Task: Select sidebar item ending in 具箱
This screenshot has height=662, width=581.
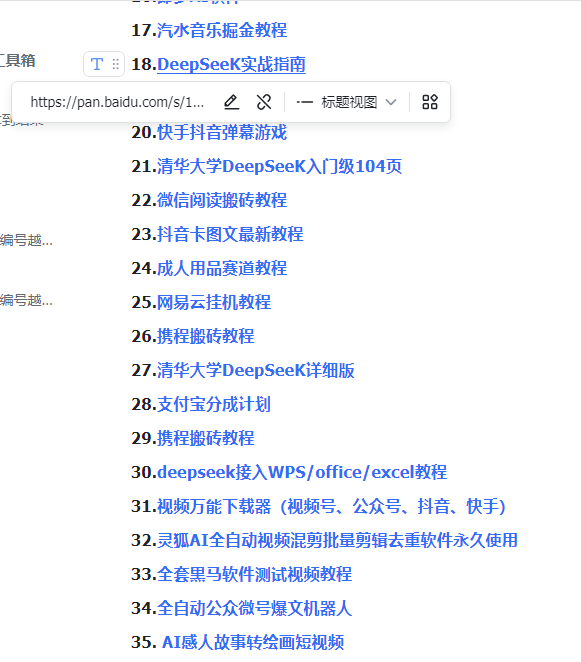Action: (17, 61)
